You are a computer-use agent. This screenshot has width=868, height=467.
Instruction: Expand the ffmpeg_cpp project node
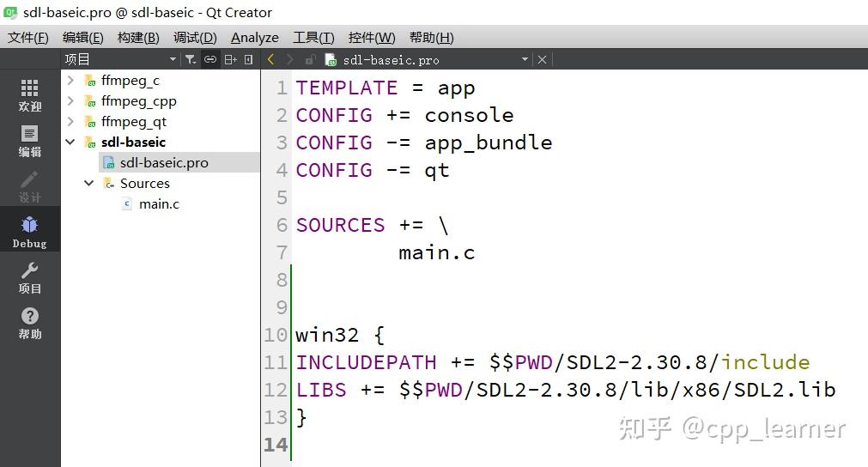pos(70,100)
